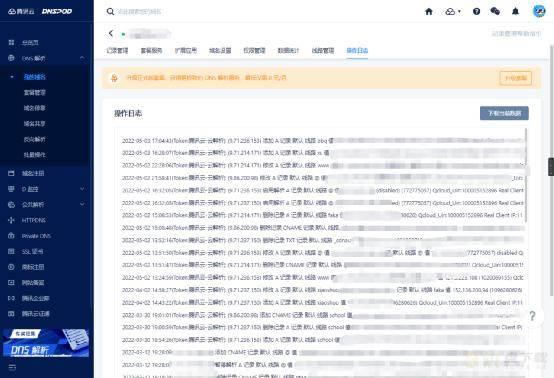The image size is (554, 378).
Task: Click the DNS 解析 globe icon
Action: pyautogui.click(x=11, y=58)
